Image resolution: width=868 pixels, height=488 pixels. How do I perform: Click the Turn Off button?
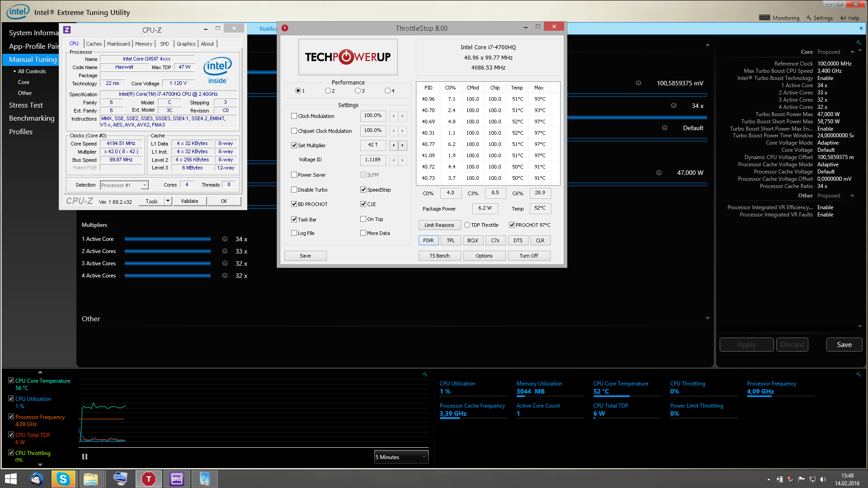528,256
